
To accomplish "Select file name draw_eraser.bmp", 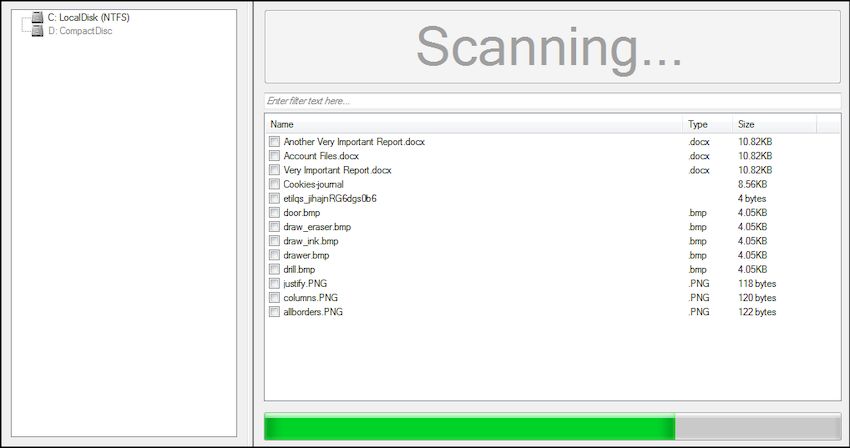I will point(317,227).
